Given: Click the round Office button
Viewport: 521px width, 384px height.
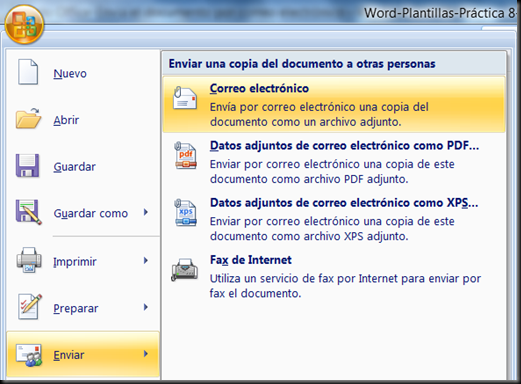Looking at the screenshot, I should click(24, 25).
